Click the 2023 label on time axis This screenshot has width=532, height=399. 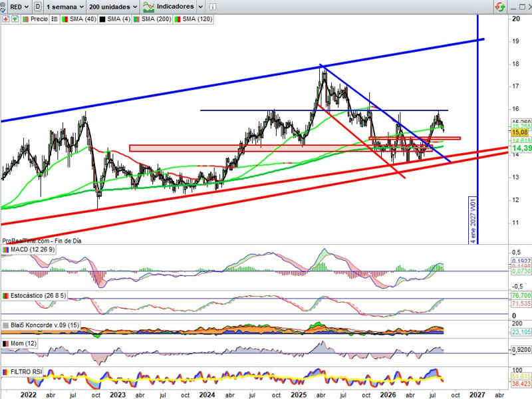(x=118, y=395)
